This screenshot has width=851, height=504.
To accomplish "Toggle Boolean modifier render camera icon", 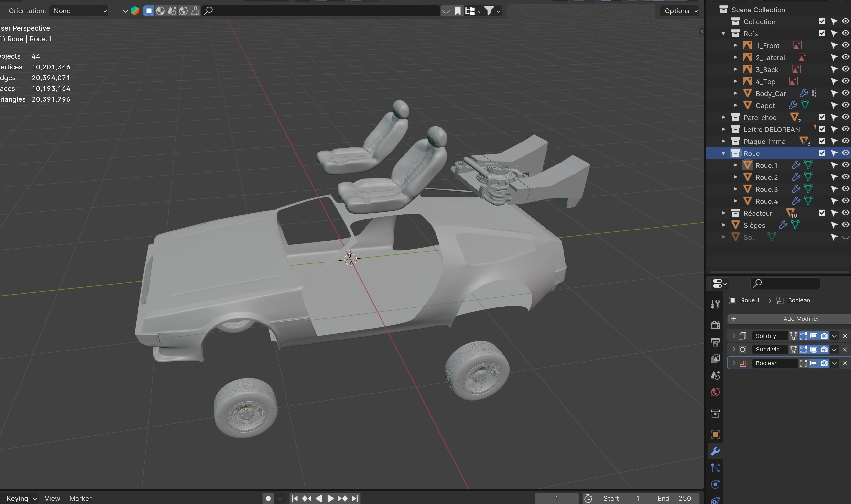I will pos(824,363).
